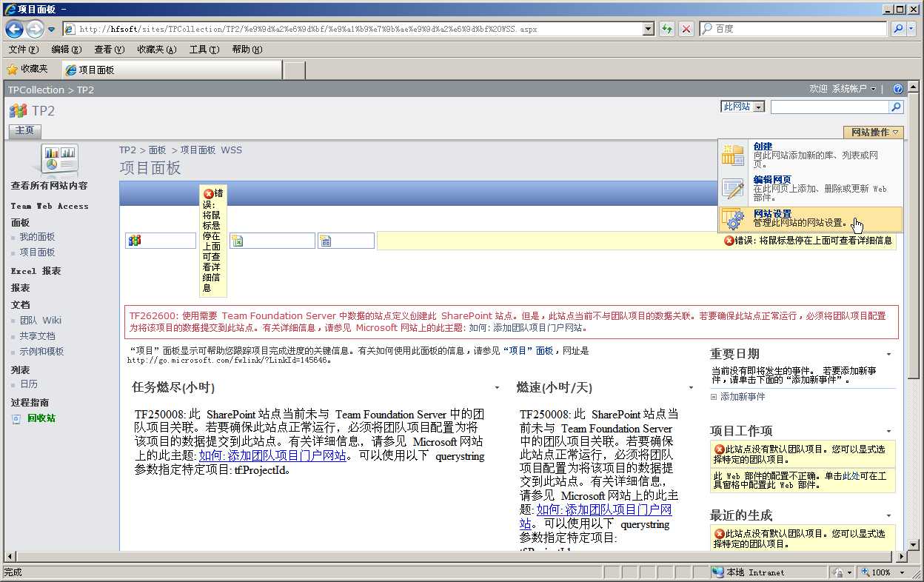Image resolution: width=924 pixels, height=582 pixels.
Task: Choose 网站设置 in the site actions menu
Action: click(x=811, y=218)
